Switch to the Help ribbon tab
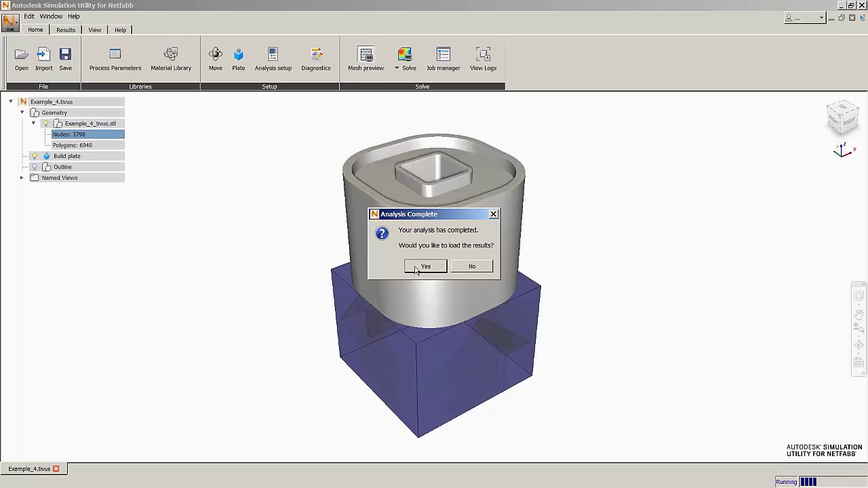The width and height of the screenshot is (868, 488). (x=120, y=30)
